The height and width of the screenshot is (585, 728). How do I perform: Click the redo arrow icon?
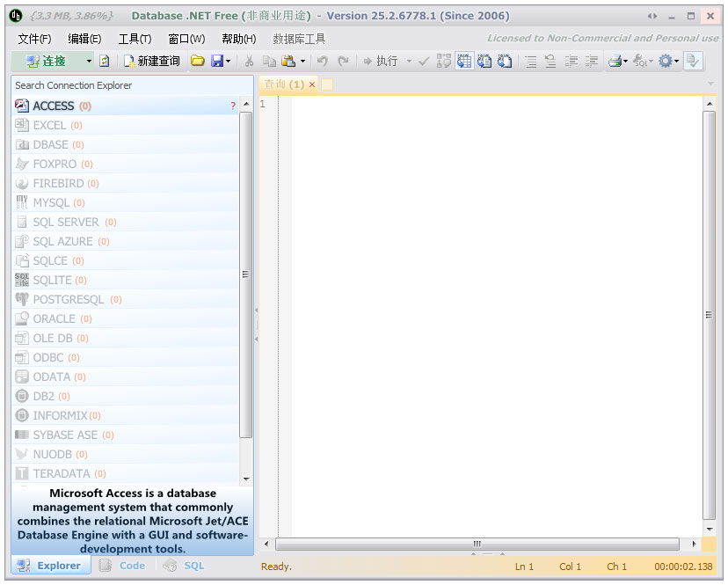[x=343, y=61]
